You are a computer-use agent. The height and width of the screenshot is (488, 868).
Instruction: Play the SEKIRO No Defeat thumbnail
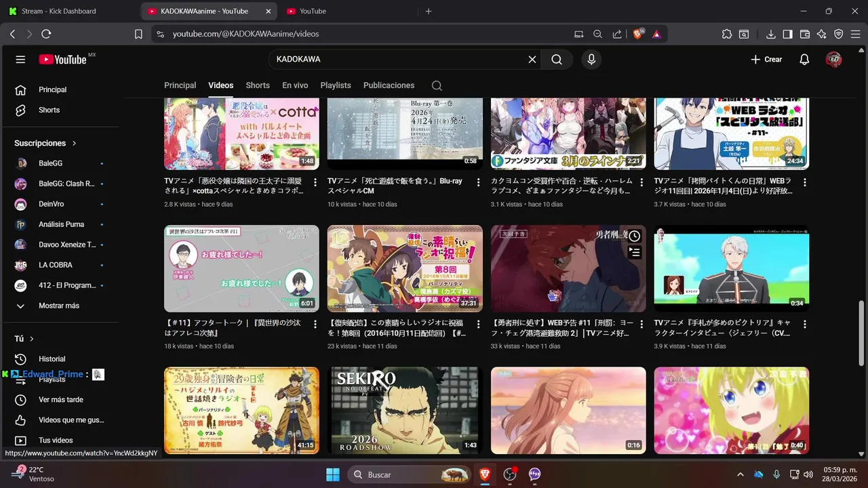point(405,411)
